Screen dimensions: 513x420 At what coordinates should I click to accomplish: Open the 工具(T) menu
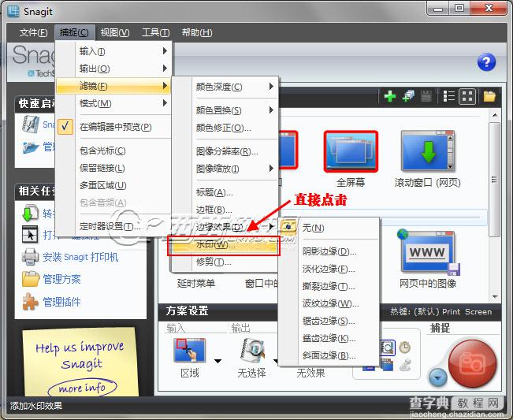155,32
